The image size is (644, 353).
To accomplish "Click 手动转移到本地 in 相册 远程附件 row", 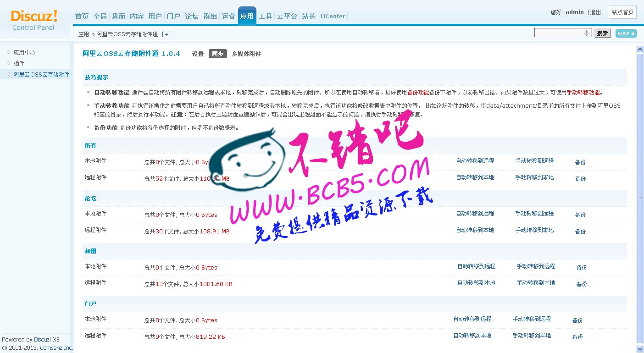I will coord(536,283).
